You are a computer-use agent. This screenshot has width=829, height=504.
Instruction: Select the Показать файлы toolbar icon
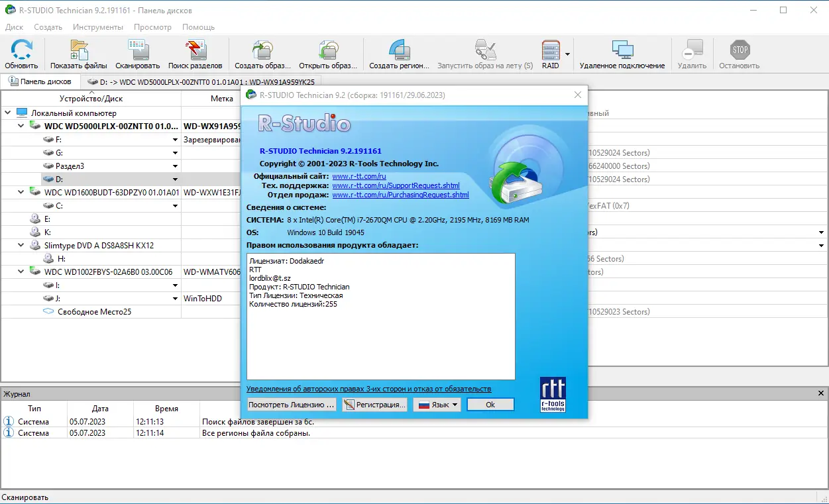(x=78, y=53)
